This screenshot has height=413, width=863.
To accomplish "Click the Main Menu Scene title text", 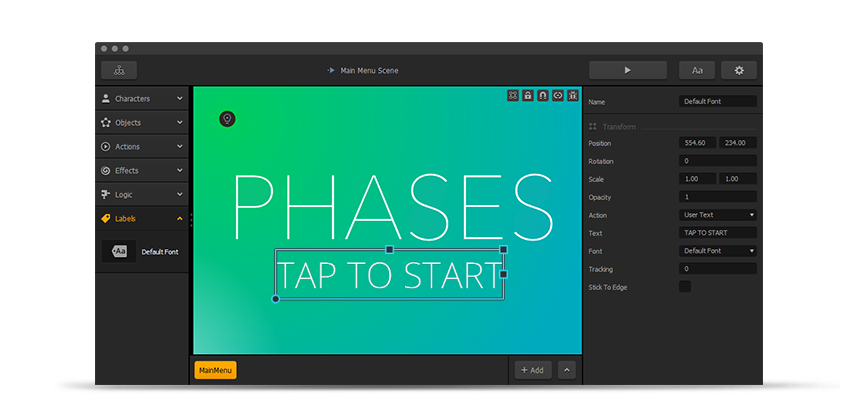I will (x=369, y=70).
